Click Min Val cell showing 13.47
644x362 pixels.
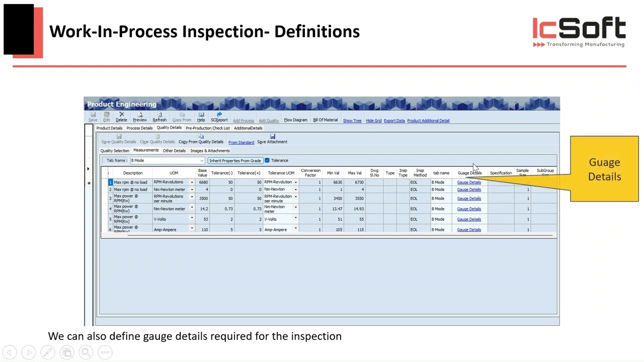333,209
